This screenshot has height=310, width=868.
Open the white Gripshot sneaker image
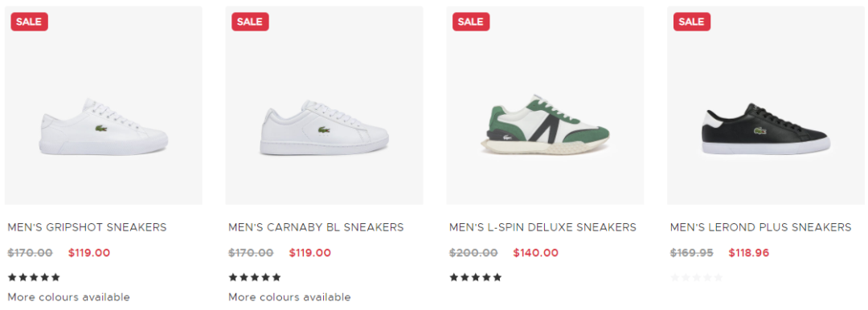104,106
